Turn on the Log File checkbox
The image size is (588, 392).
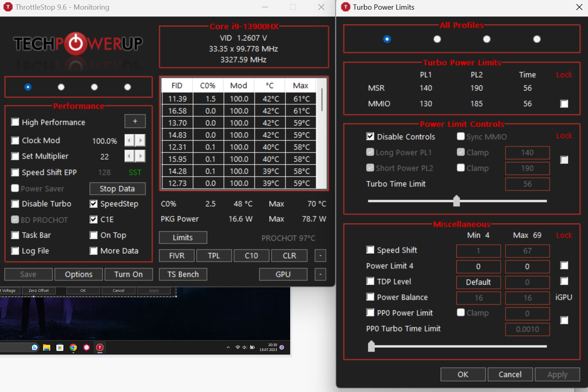15,251
